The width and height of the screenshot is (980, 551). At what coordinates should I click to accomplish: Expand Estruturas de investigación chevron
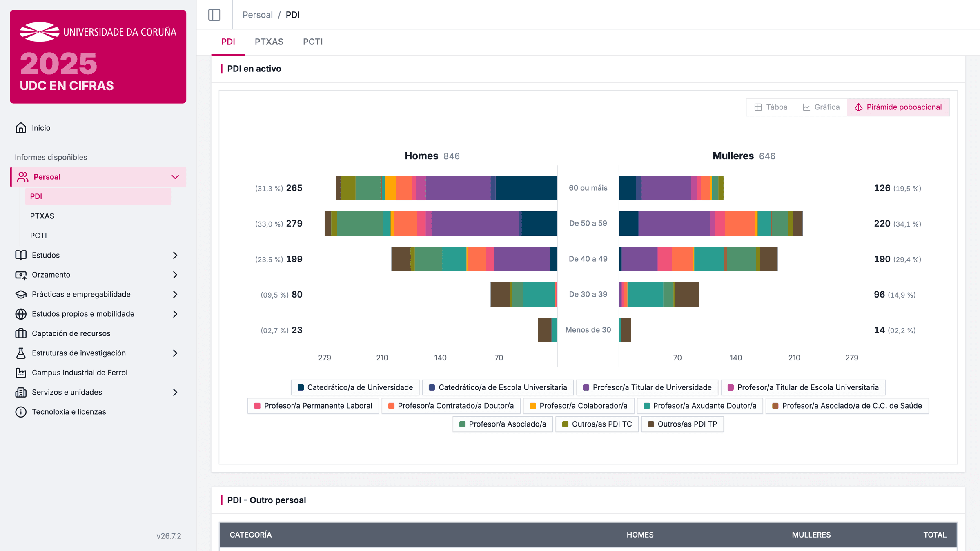[175, 353]
